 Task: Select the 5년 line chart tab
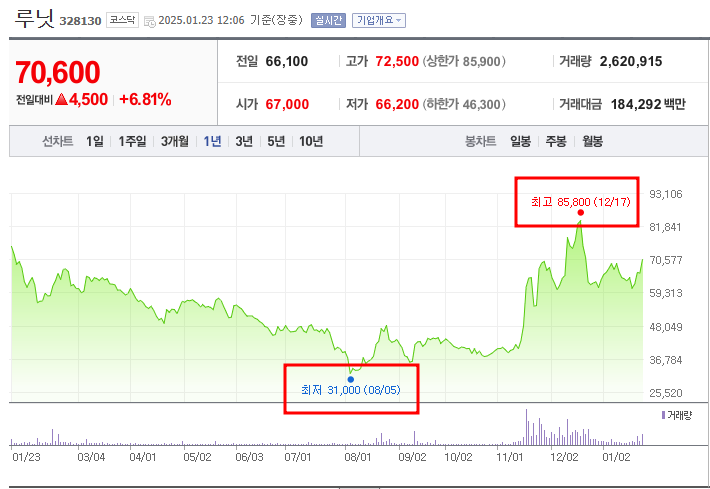pos(276,141)
